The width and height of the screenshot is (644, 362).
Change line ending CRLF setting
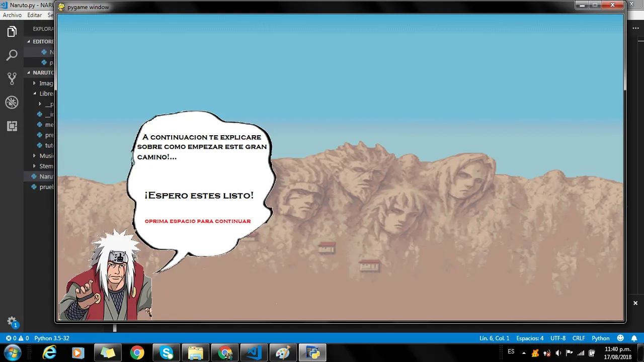click(579, 338)
